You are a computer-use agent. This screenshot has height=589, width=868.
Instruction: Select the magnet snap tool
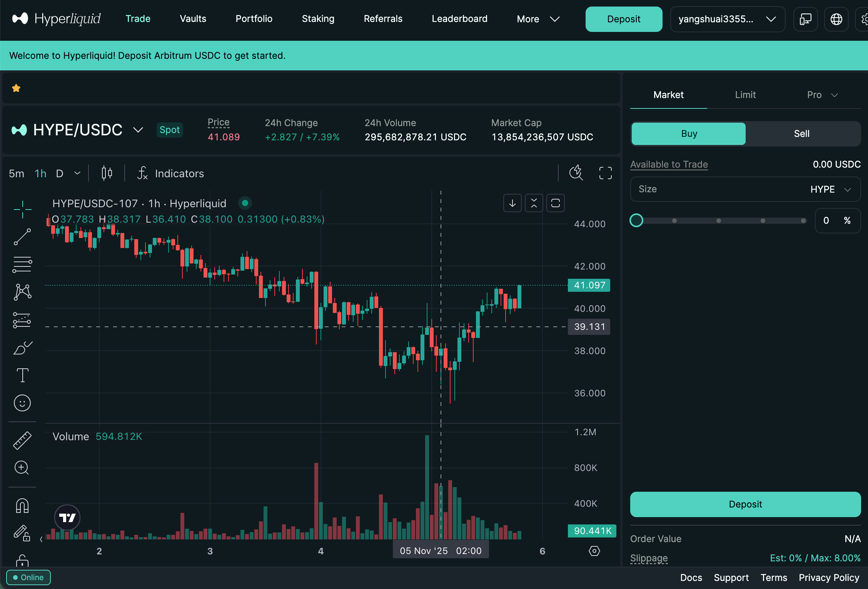tap(22, 506)
